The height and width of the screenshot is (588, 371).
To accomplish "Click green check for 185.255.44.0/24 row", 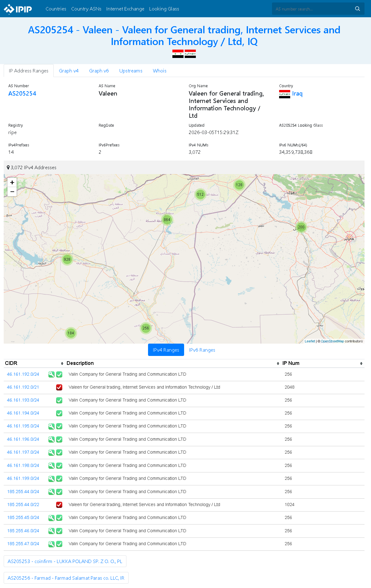I will (59, 492).
